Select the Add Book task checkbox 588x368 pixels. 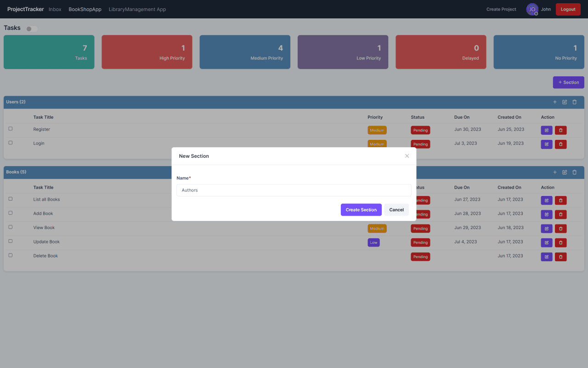10,213
